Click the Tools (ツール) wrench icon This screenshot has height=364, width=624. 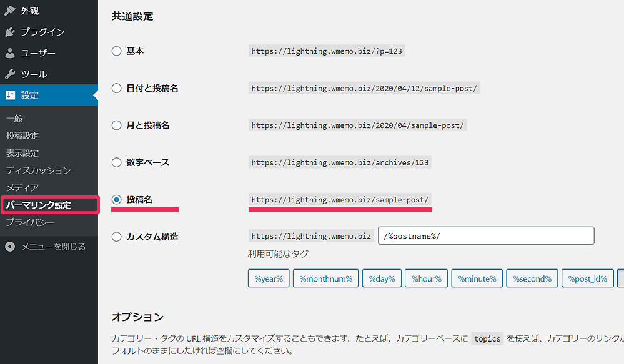(10, 74)
